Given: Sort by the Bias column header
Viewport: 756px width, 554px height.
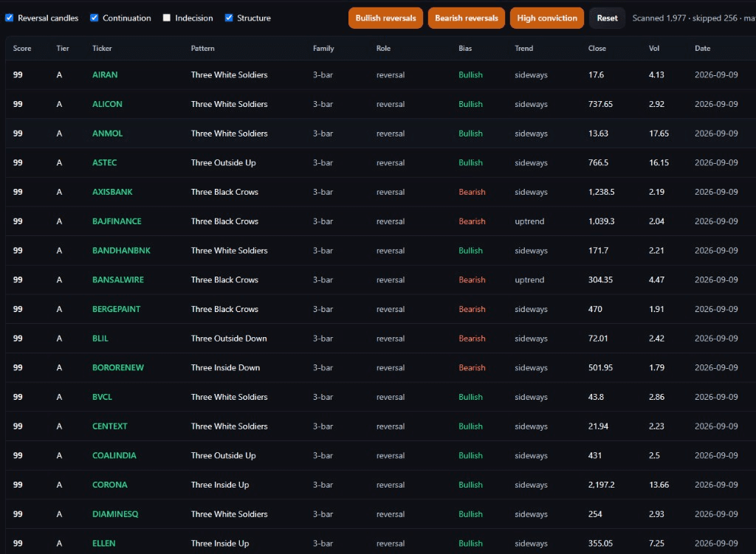Looking at the screenshot, I should [x=465, y=48].
